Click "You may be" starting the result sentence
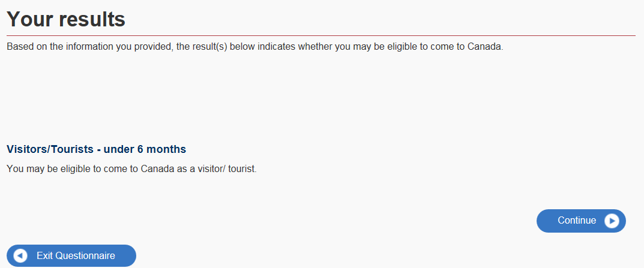Viewport: 644px width, 268px height. [x=29, y=169]
